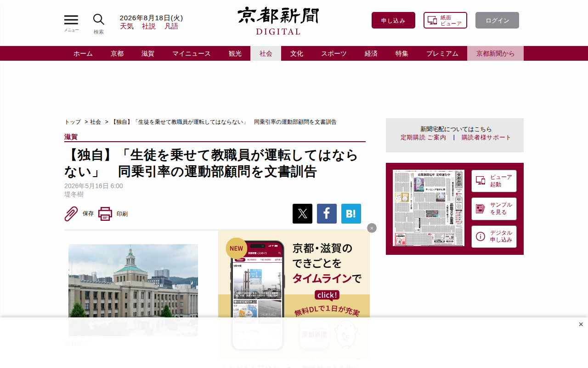This screenshot has height=368, width=588.
Task: Open the 観光 tab
Action: (x=235, y=53)
